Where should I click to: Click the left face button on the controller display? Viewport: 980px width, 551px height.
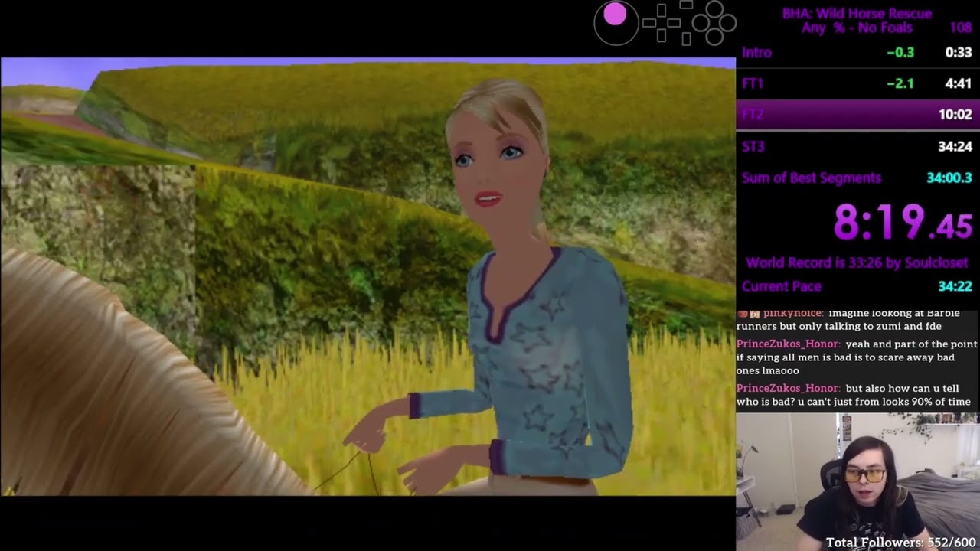pyautogui.click(x=701, y=22)
